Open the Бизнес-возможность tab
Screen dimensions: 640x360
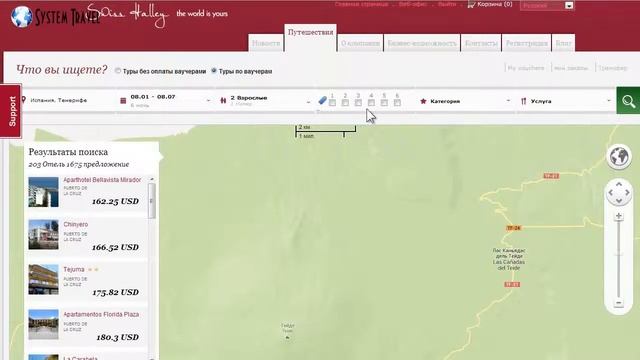[x=422, y=43]
